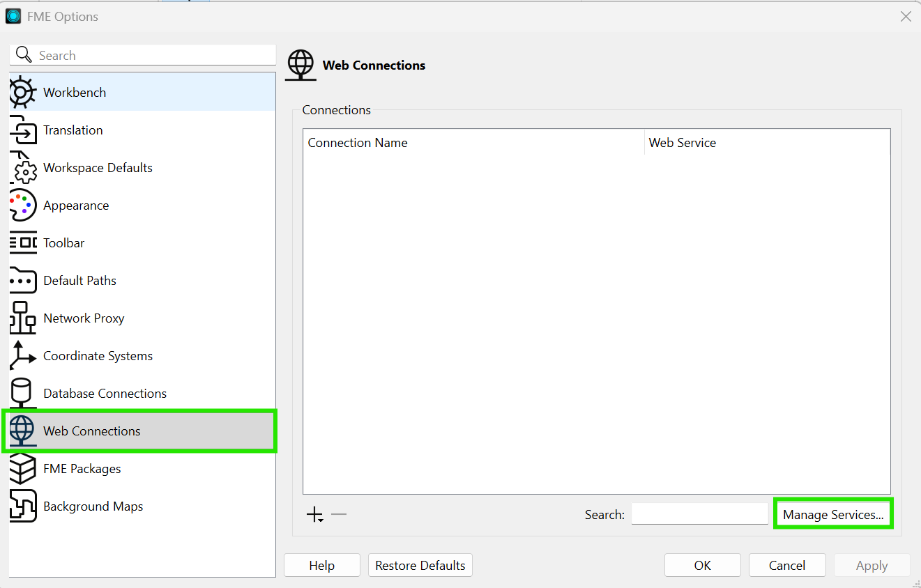Click the FME Packages box icon

tap(22, 468)
